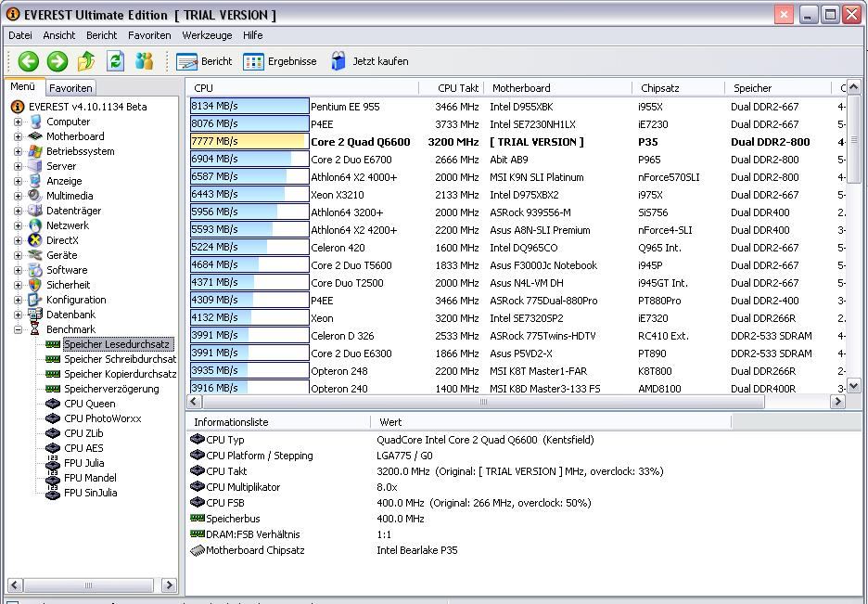Open the Datei menu
This screenshot has height=604, width=868.
[x=19, y=35]
